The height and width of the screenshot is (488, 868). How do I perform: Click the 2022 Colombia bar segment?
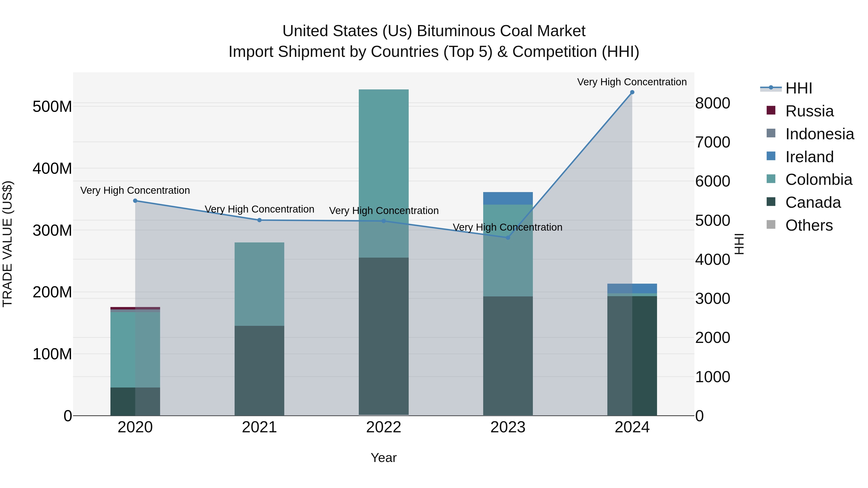coord(384,174)
